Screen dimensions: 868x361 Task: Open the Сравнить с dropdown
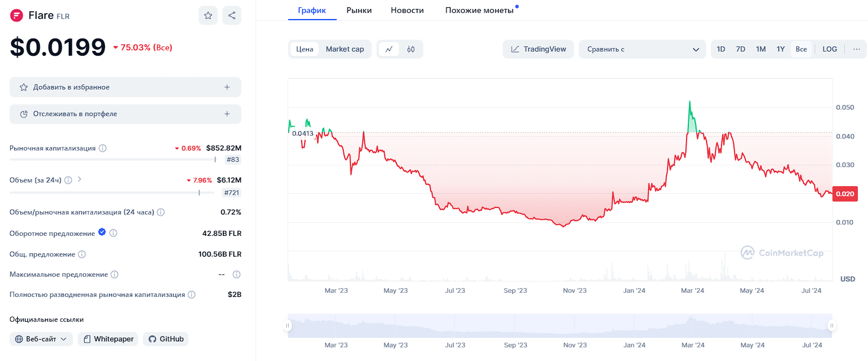[643, 49]
